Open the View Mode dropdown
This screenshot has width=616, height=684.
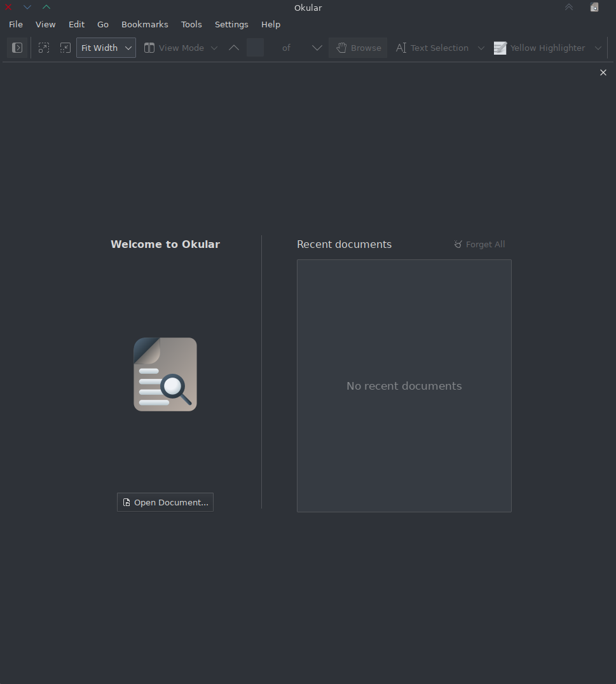coord(181,48)
